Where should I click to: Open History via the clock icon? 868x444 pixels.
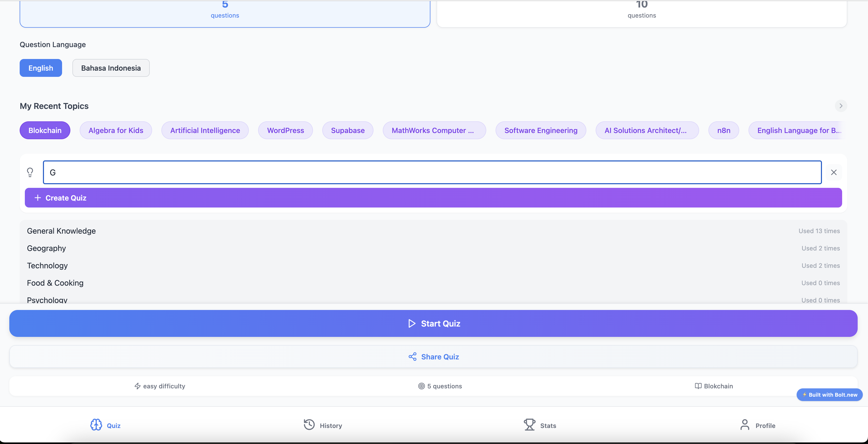tap(309, 425)
